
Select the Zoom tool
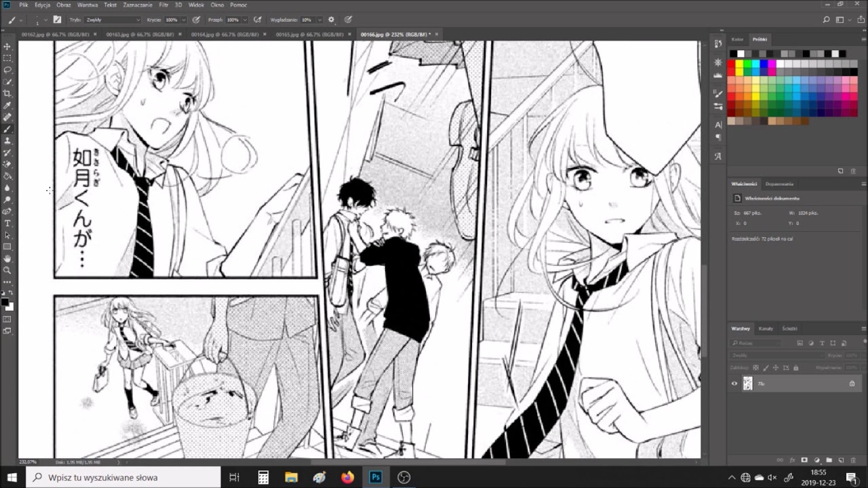[x=7, y=270]
